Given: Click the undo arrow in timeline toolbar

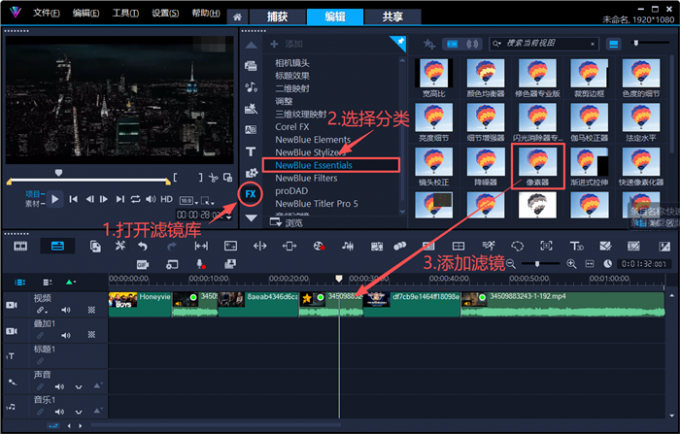Looking at the screenshot, I should tap(143, 246).
